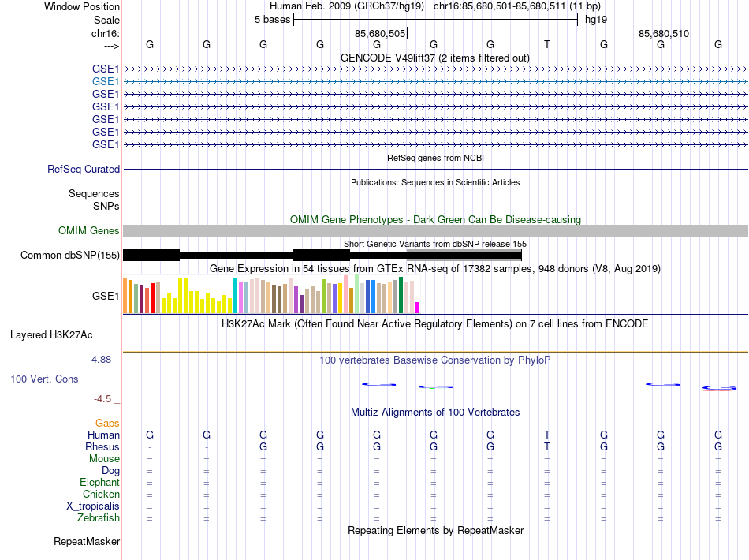Click the Gaps label in Multiz track
This screenshot has width=749, height=560.
pyautogui.click(x=107, y=423)
